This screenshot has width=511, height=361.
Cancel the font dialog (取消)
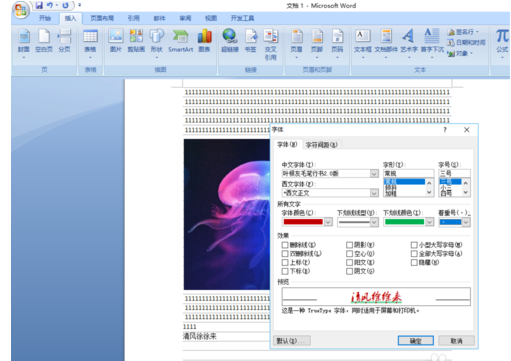(456, 341)
